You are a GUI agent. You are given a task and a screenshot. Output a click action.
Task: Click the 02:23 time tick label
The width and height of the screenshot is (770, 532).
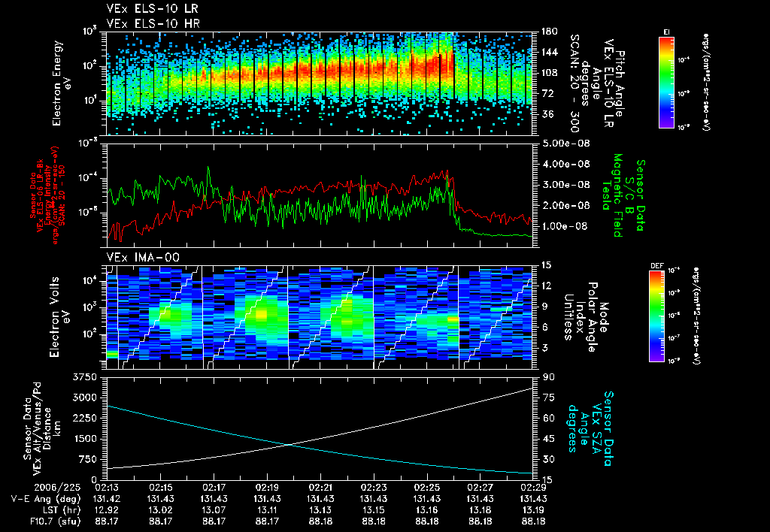374,488
